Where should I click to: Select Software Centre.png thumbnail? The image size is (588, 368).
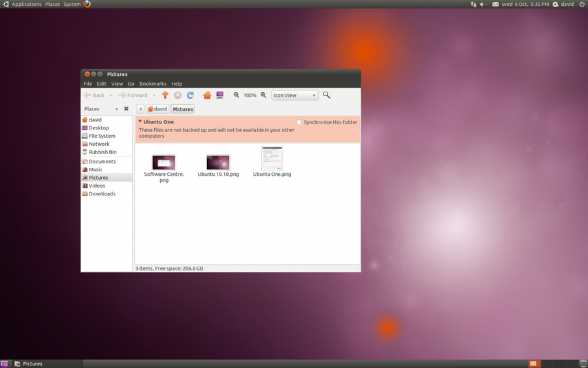163,163
